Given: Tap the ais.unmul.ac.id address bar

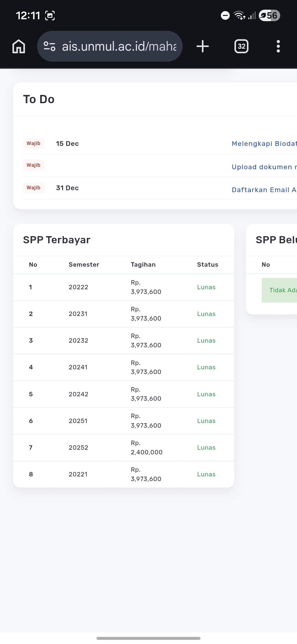Looking at the screenshot, I should point(119,46).
